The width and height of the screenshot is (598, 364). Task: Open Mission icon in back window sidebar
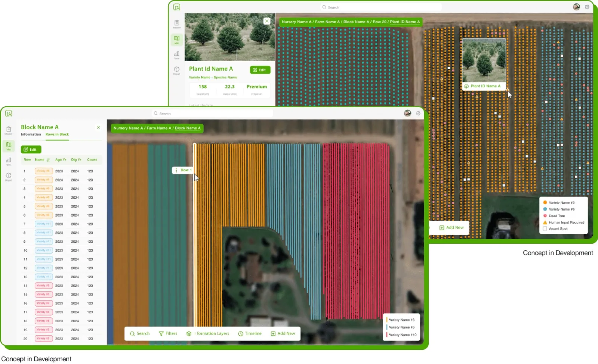pos(177,24)
